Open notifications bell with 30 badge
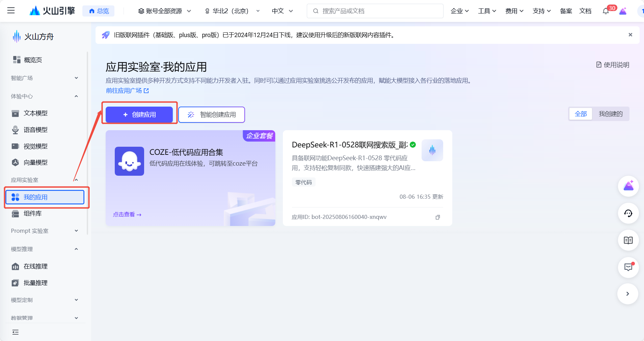 tap(606, 11)
